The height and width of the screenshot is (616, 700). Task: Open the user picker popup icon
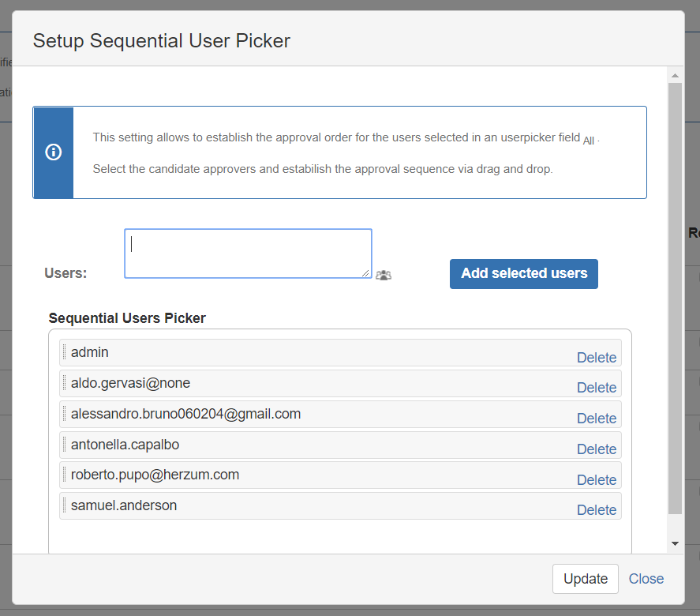384,275
